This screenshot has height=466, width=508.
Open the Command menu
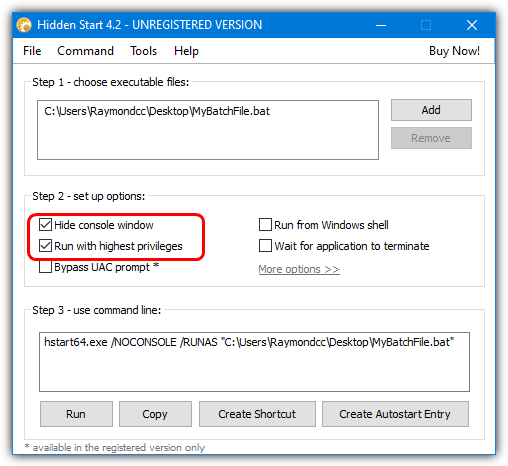click(85, 51)
